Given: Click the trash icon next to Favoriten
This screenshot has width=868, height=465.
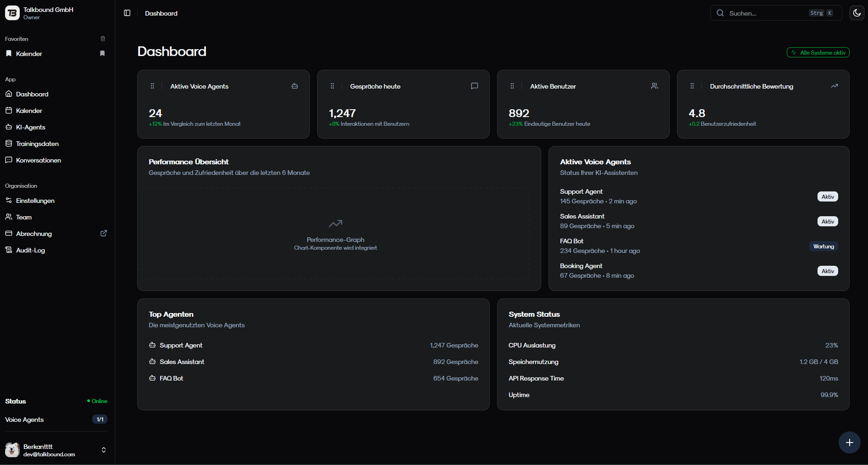Looking at the screenshot, I should 102,39.
